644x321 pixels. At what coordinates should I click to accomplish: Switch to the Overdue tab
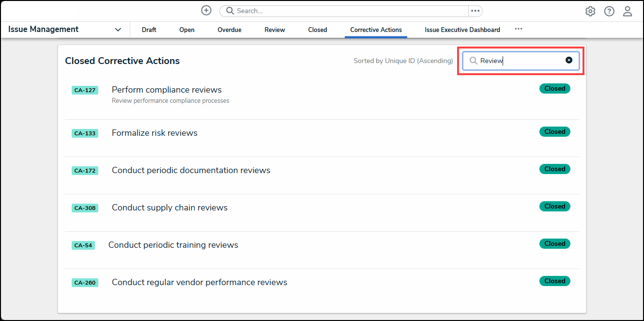(x=230, y=30)
